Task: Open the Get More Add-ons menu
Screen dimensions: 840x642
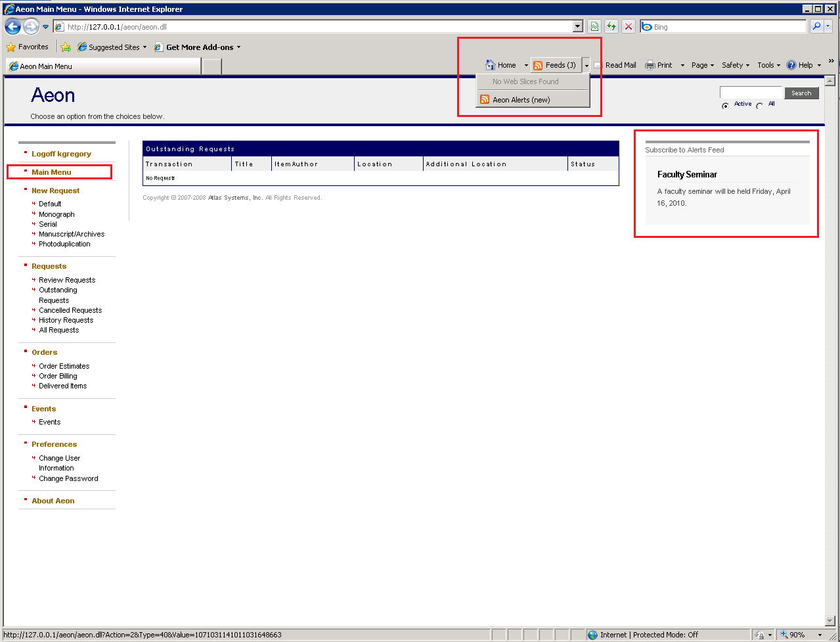Action: (x=197, y=47)
